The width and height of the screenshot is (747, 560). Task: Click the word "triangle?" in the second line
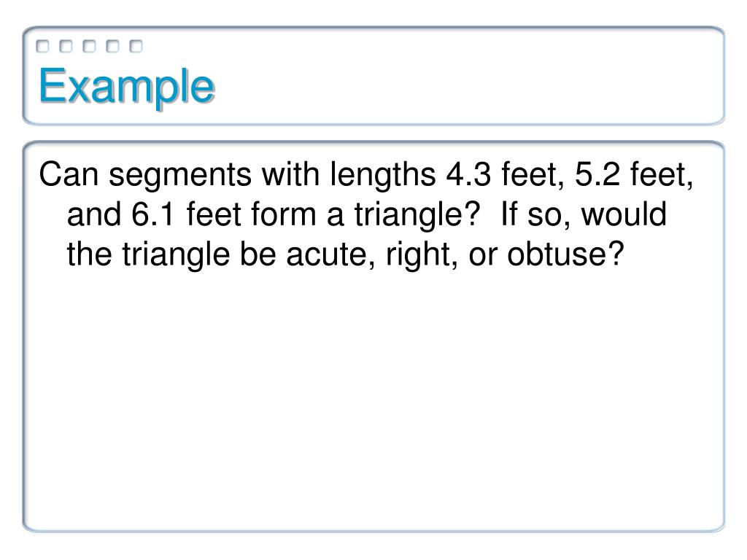tap(417, 217)
